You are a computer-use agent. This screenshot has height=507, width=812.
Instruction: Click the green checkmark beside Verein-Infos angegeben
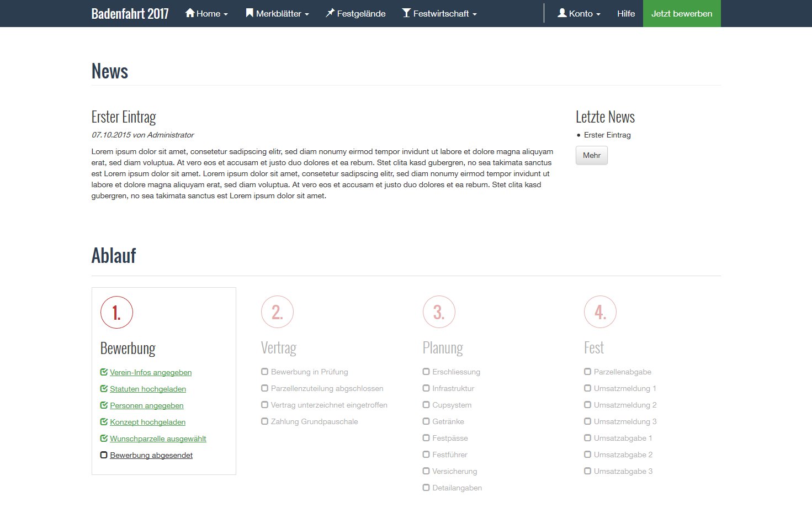point(104,372)
